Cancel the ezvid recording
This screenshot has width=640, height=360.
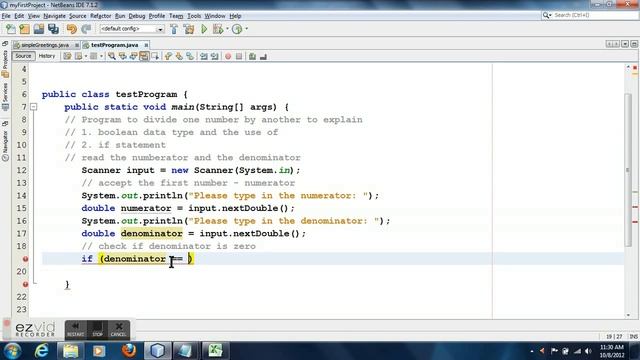[x=118, y=329]
